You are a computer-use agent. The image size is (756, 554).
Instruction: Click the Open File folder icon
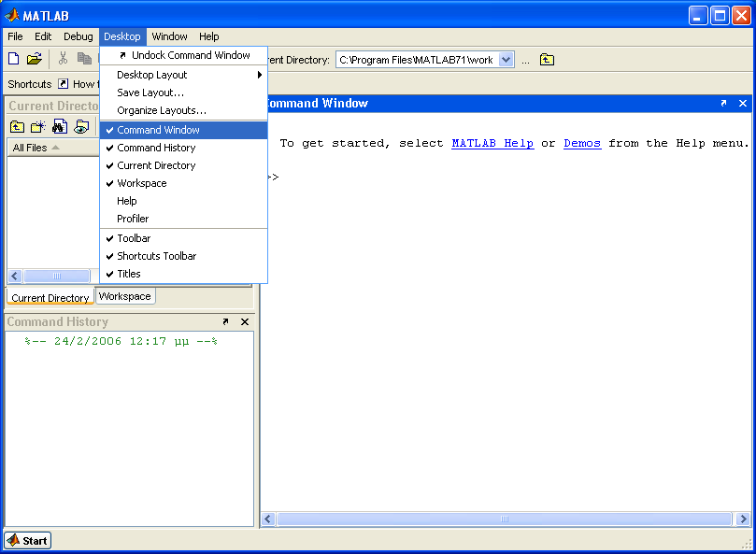point(35,59)
